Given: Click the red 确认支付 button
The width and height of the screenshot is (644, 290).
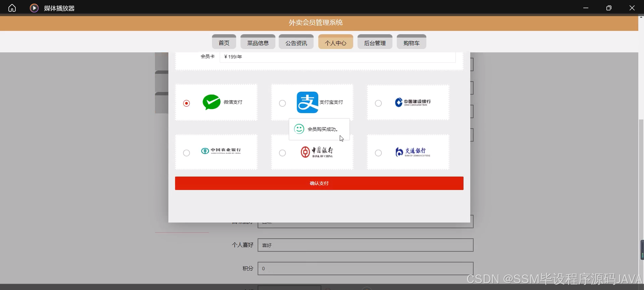Looking at the screenshot, I should click(x=319, y=183).
